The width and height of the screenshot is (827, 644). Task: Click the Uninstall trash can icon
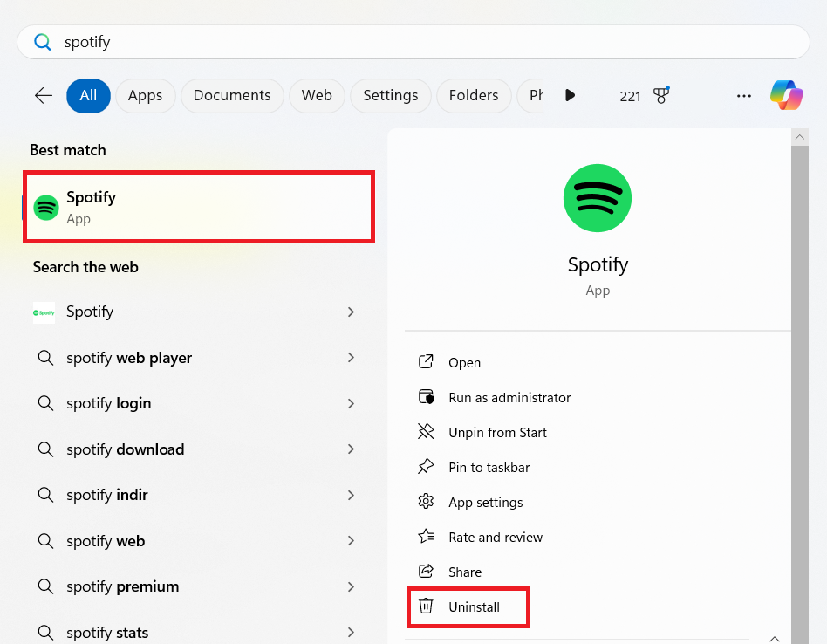pyautogui.click(x=426, y=606)
